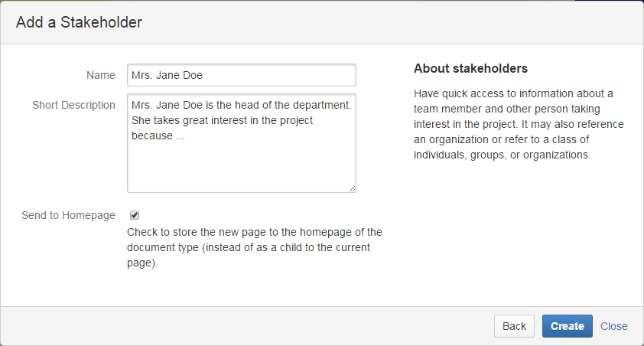The image size is (644, 346).
Task: Click the checkbox help text starting "Check to store"
Action: pos(254,247)
